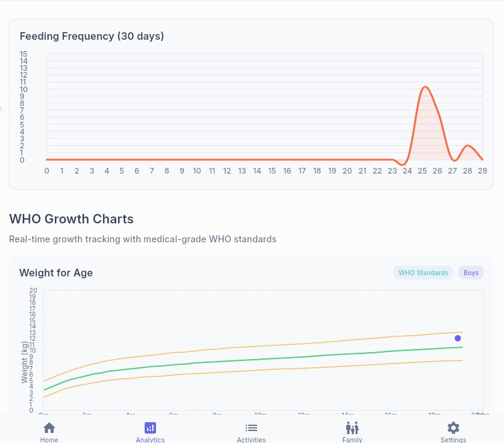This screenshot has width=504, height=443.
Task: Tap the Home house icon
Action: 49,427
